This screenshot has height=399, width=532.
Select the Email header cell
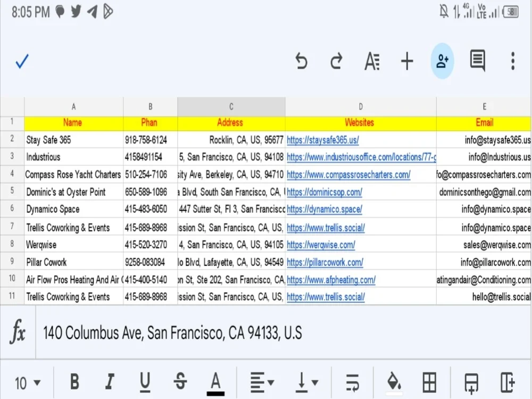point(484,123)
